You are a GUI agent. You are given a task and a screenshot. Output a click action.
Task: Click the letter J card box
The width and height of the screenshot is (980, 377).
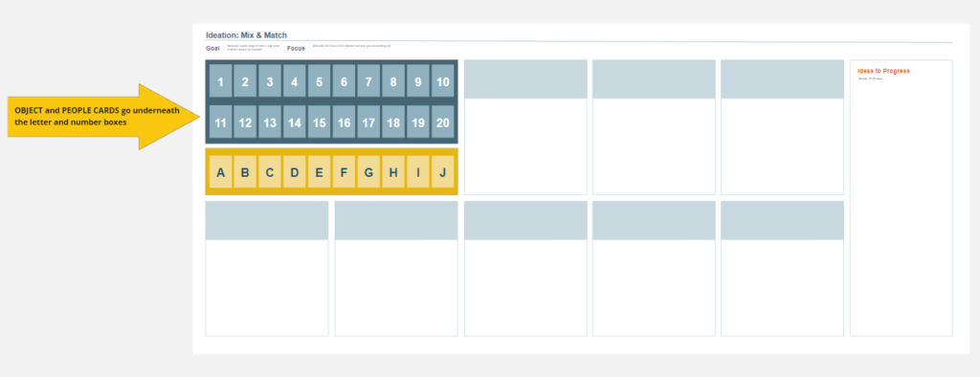(x=442, y=172)
